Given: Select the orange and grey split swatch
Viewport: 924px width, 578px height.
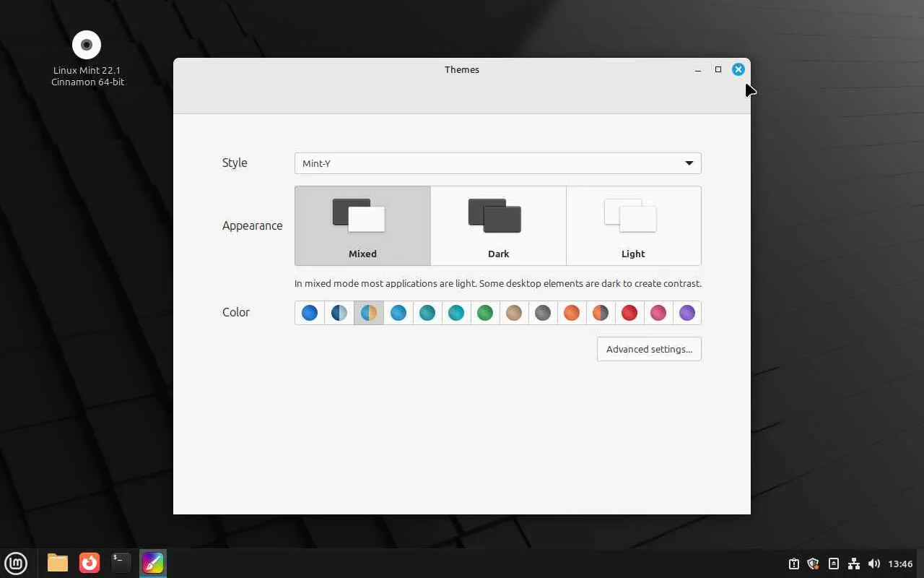Looking at the screenshot, I should click(601, 313).
